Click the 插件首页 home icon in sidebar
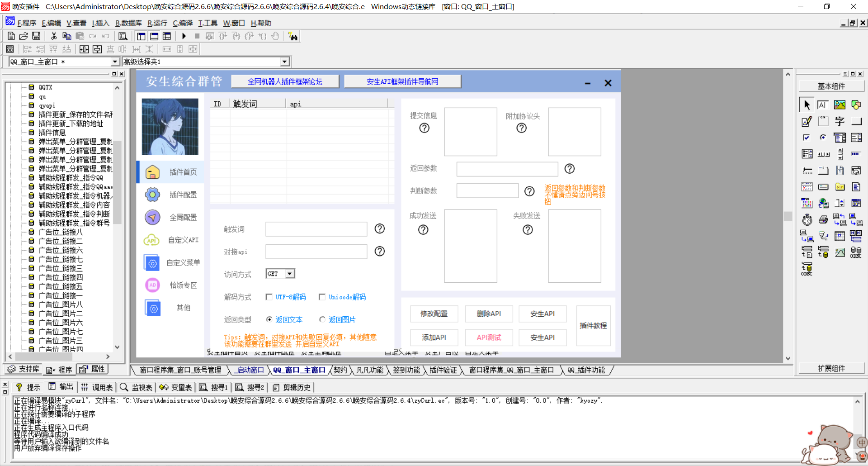The image size is (868, 466). (x=152, y=172)
